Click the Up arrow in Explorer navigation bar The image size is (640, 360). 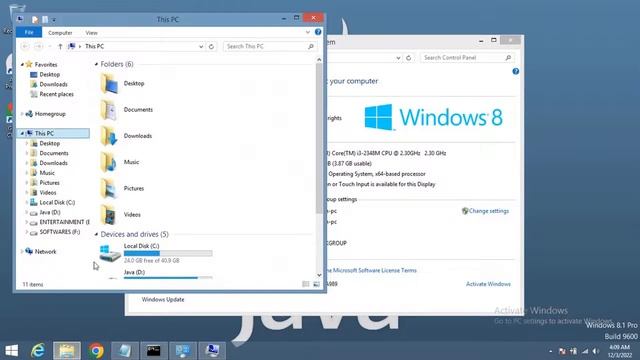(x=60, y=47)
